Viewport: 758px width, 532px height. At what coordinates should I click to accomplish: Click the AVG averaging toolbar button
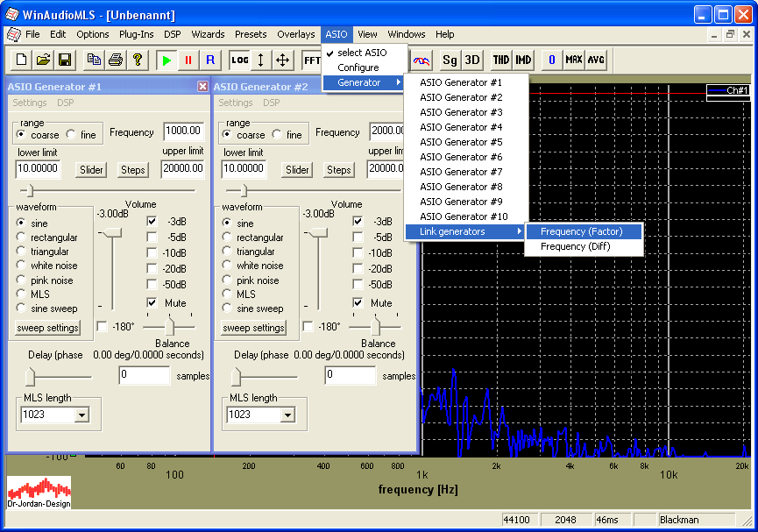596,60
